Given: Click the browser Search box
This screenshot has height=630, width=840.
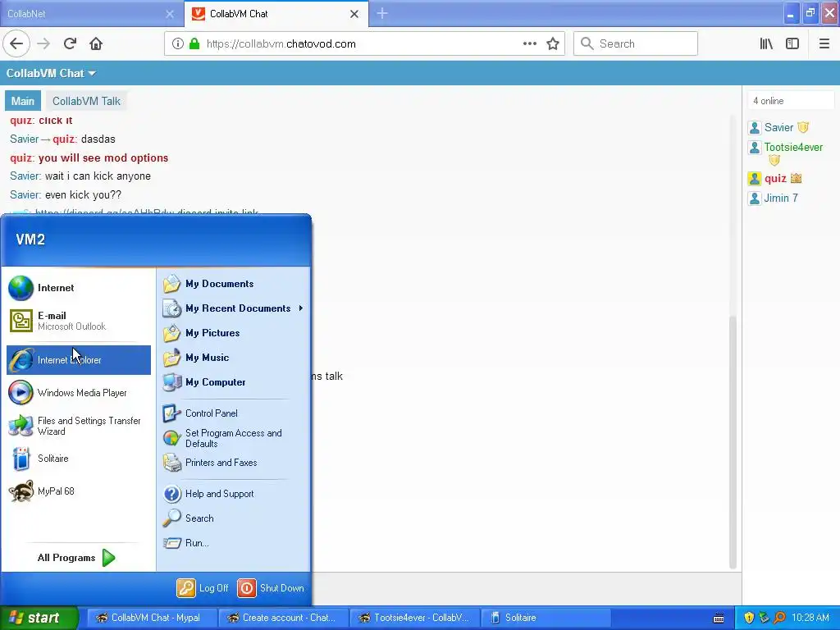Looking at the screenshot, I should pyautogui.click(x=636, y=43).
